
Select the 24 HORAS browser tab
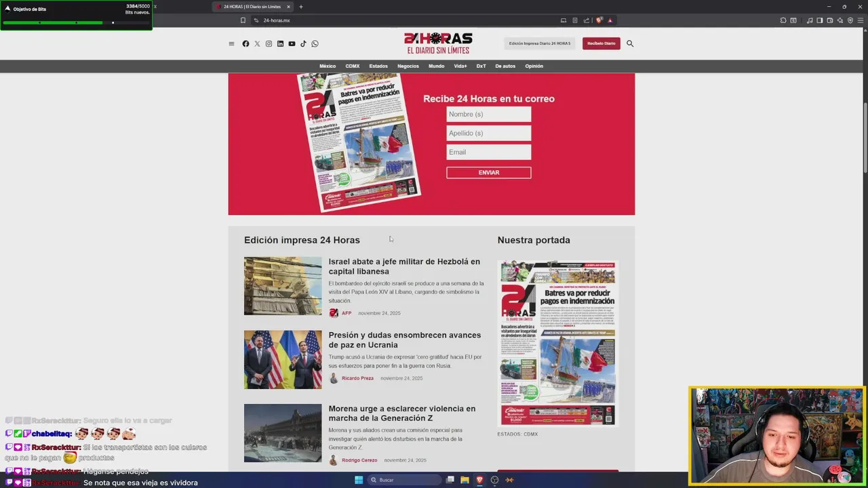tap(252, 7)
